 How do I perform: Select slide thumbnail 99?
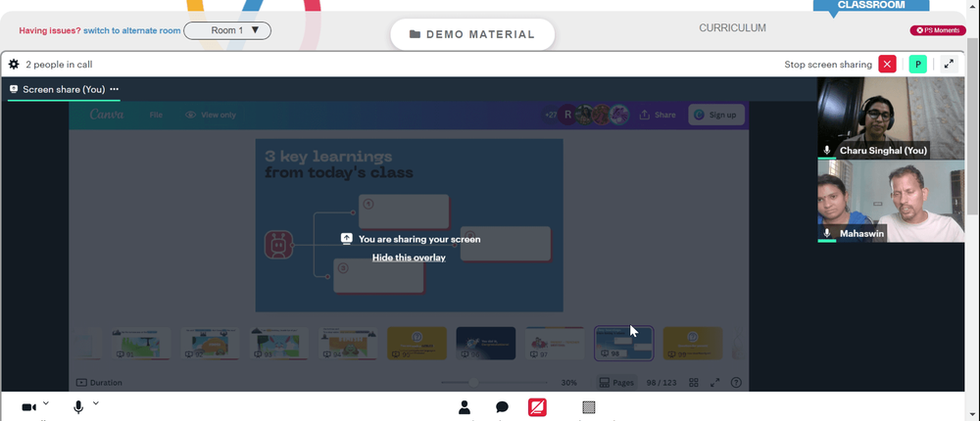pyautogui.click(x=693, y=343)
